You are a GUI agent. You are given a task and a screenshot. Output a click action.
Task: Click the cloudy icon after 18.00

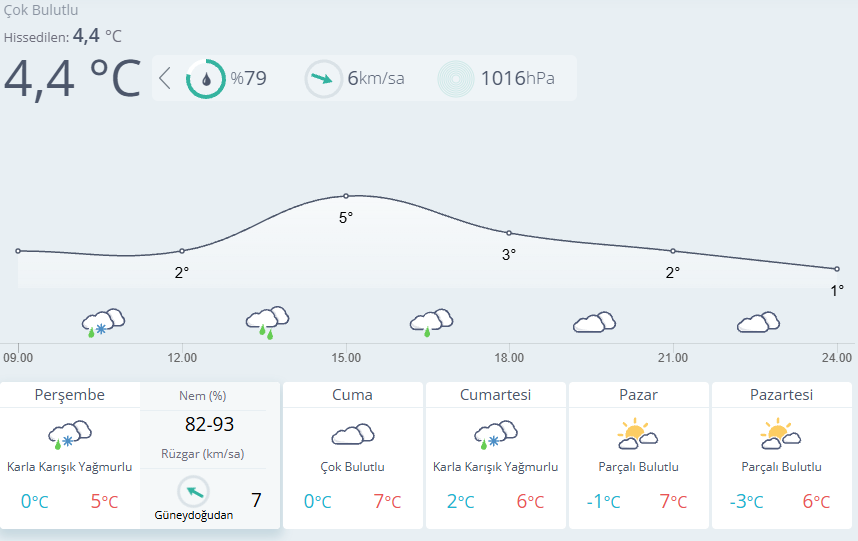click(594, 322)
